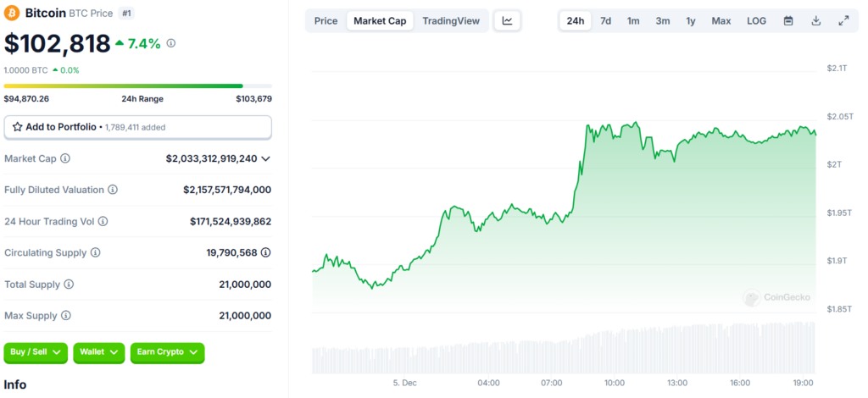Click the Add to Portfolio button
This screenshot has width=868, height=398.
(x=137, y=127)
